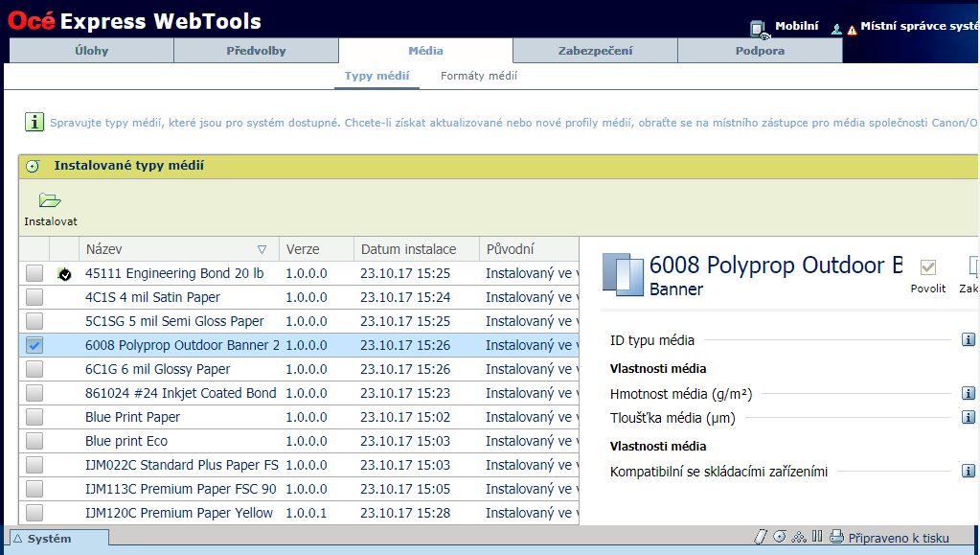
Task: Click 4C1S 4 mil Satin Paper name
Action: (x=152, y=297)
